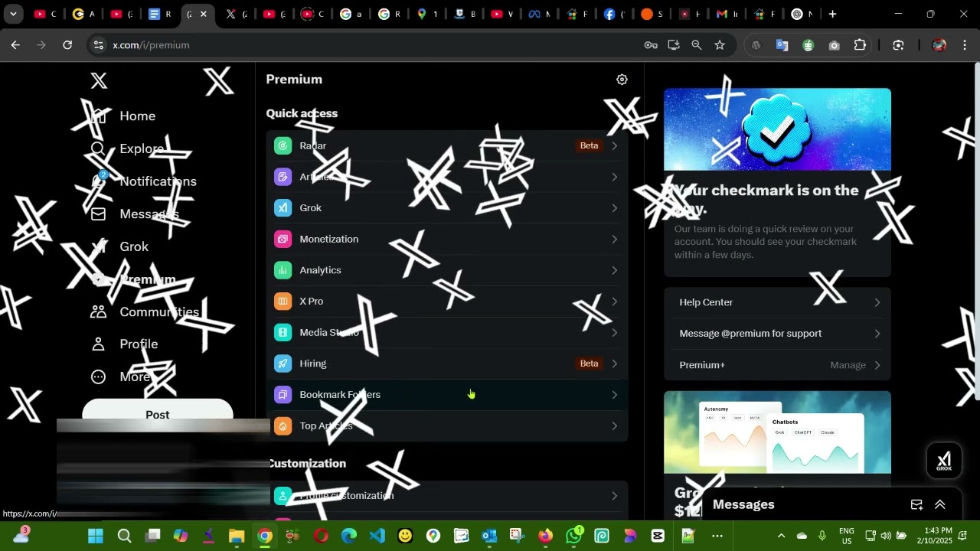The image size is (980, 551).
Task: Open the Profile customization icon
Action: [x=283, y=496]
